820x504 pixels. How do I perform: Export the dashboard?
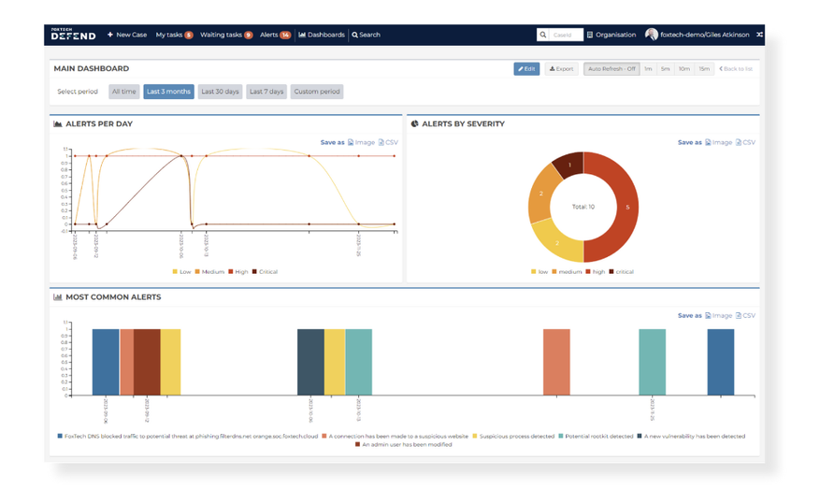(561, 68)
